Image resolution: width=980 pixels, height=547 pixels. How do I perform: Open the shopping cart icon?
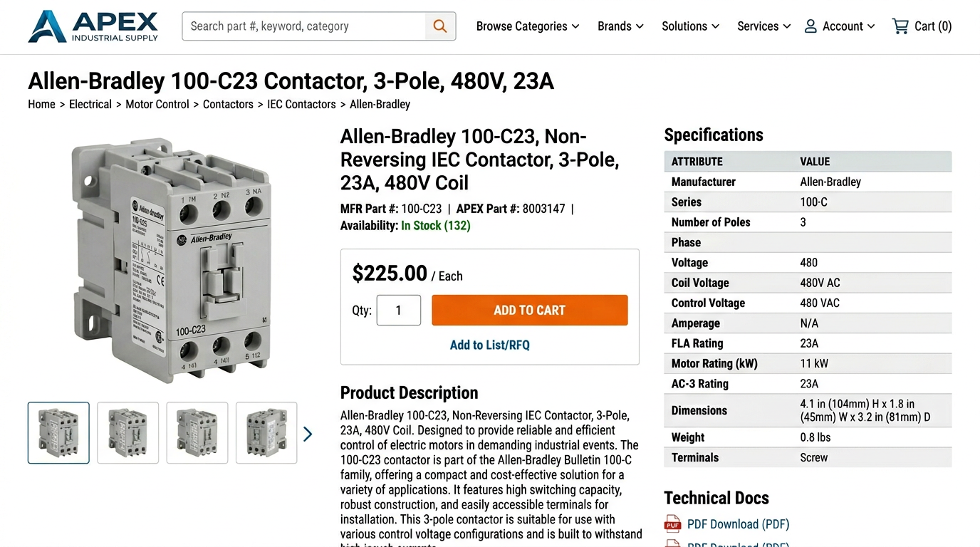pos(900,26)
